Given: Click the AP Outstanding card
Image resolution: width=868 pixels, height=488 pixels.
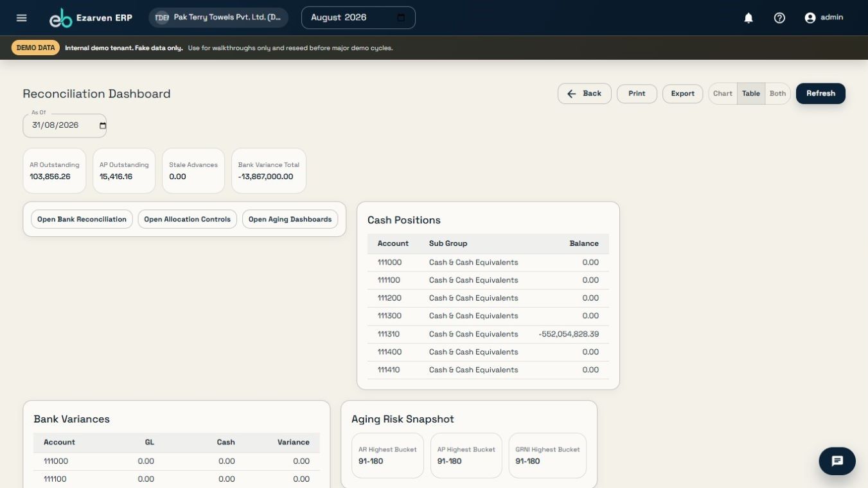Looking at the screenshot, I should (x=124, y=171).
